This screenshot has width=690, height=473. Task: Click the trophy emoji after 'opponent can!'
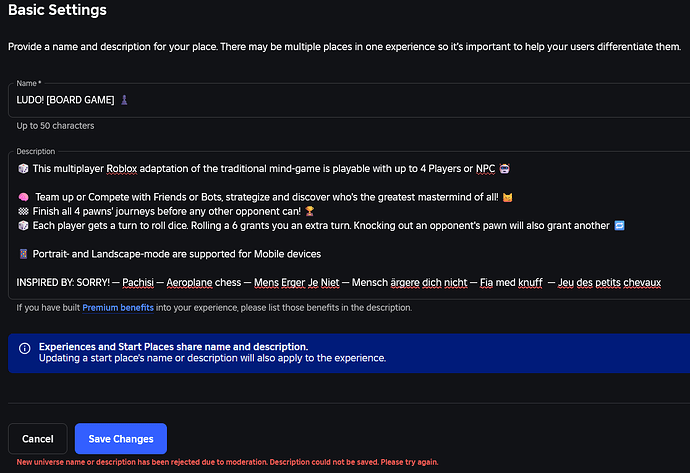pyautogui.click(x=310, y=211)
